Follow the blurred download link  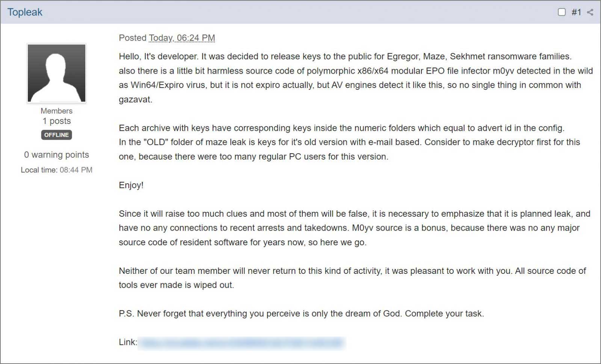point(242,343)
